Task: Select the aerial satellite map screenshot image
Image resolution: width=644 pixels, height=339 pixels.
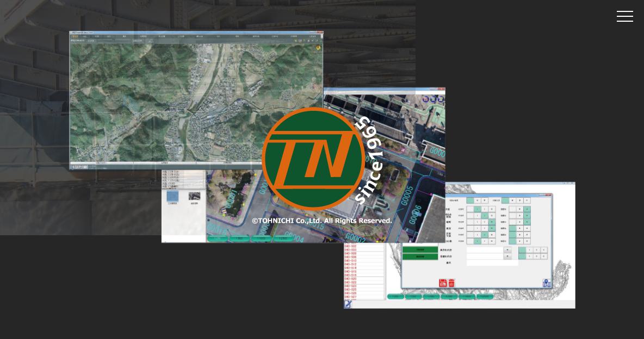Action: tap(196, 101)
